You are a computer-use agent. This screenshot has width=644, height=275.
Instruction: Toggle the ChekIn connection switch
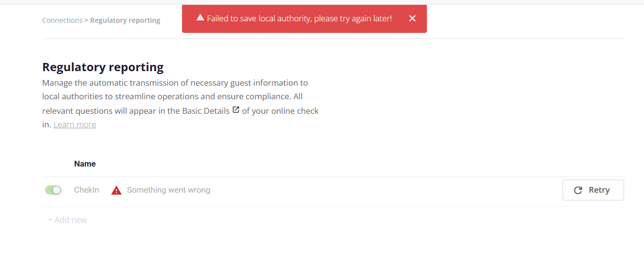point(53,190)
